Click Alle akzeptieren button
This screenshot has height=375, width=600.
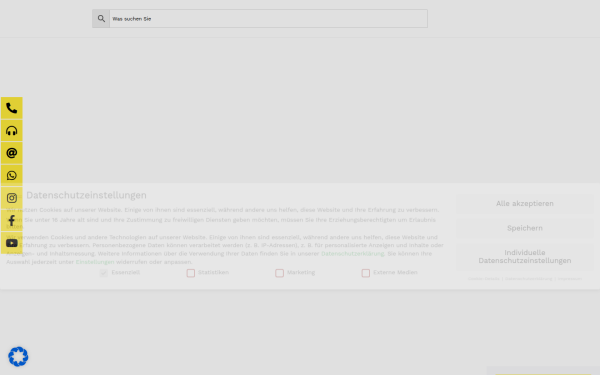525,204
